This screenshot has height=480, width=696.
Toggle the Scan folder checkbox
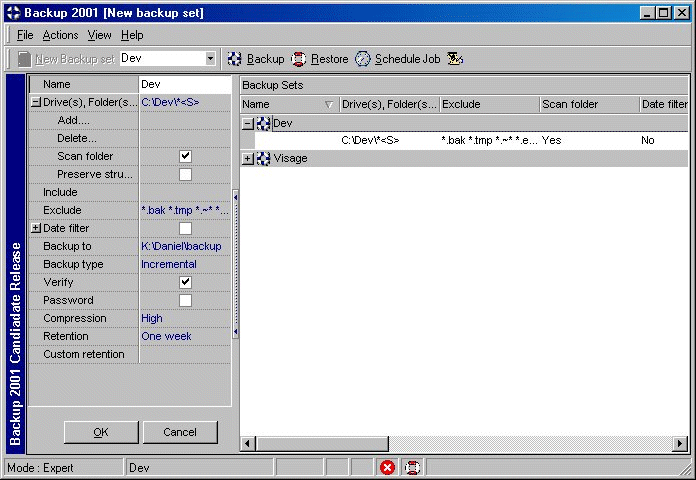click(185, 156)
